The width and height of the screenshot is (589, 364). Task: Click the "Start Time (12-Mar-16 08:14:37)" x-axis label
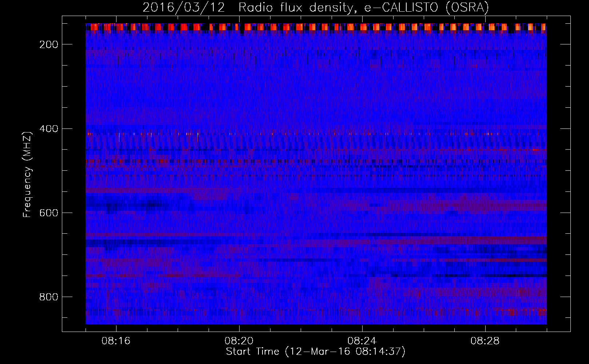pyautogui.click(x=316, y=352)
